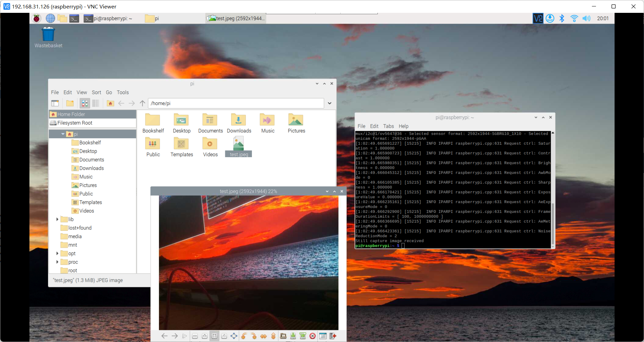644x342 pixels.
Task: Open image viewer preferences
Action: click(x=323, y=336)
